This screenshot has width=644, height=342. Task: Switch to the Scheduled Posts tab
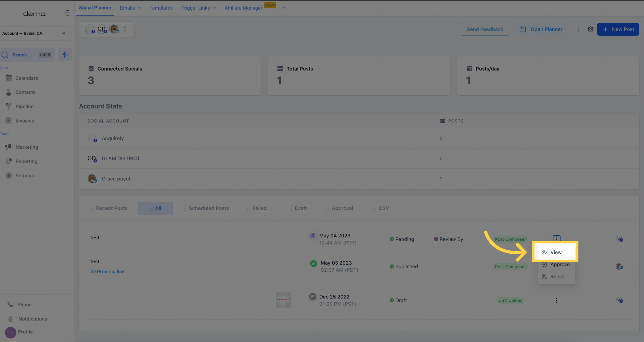click(209, 208)
